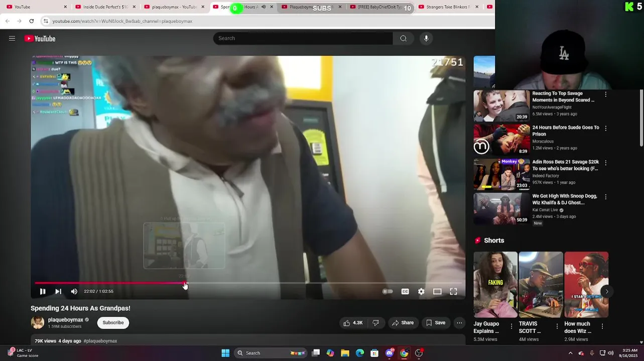Image resolution: width=644 pixels, height=361 pixels.
Task: Open the Adin Ross 21 Savage video thumbnail
Action: [x=501, y=174]
